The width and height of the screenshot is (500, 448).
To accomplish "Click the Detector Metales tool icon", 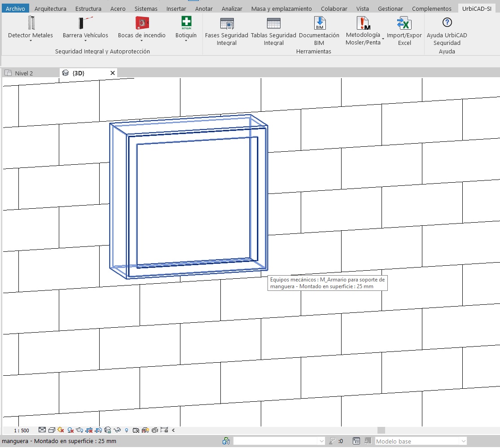I will pos(31,23).
